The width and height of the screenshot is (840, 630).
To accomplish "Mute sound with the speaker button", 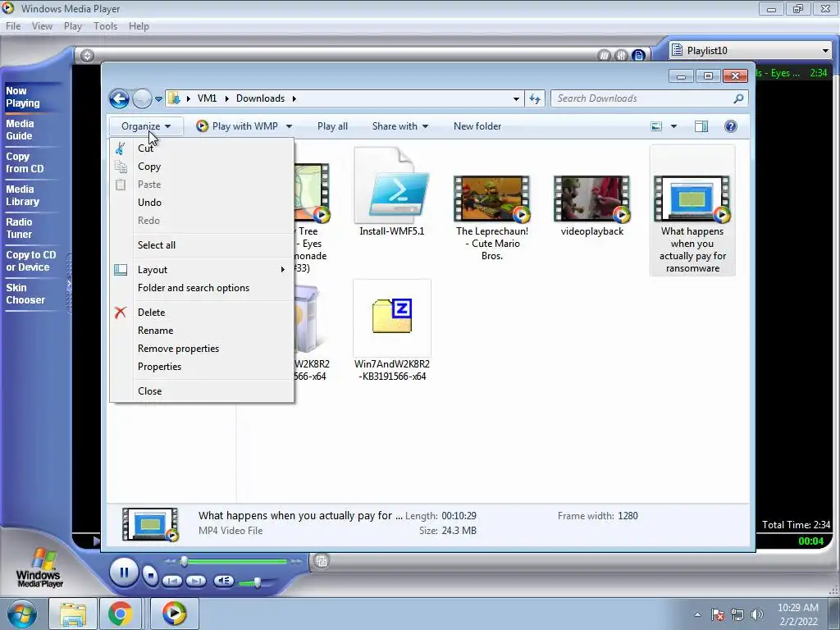I will 224,581.
